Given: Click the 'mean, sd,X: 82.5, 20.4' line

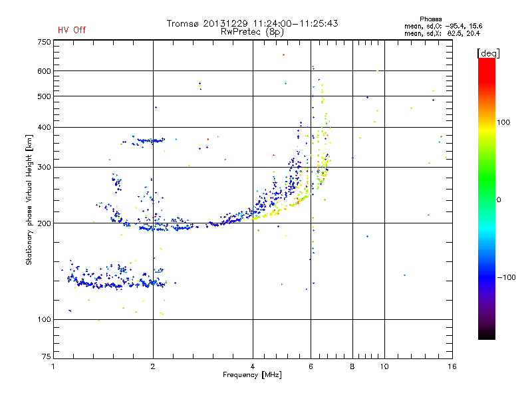Looking at the screenshot, I should point(442,33).
